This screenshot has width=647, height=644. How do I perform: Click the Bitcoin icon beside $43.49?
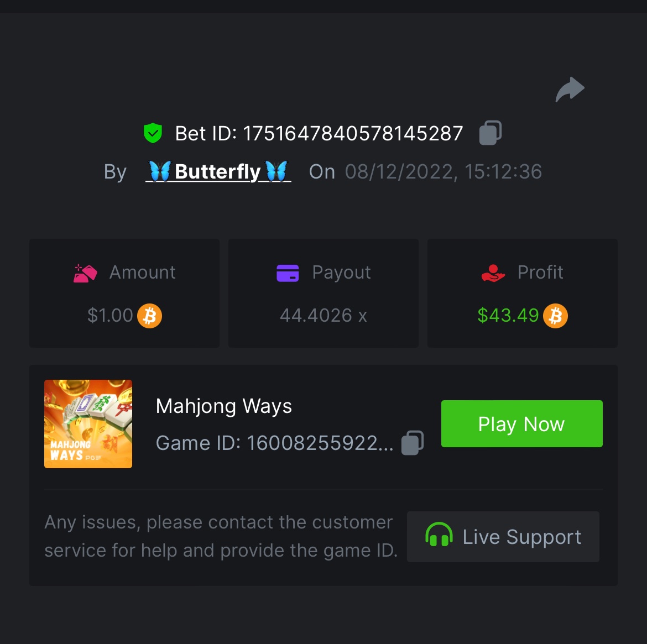pos(555,316)
